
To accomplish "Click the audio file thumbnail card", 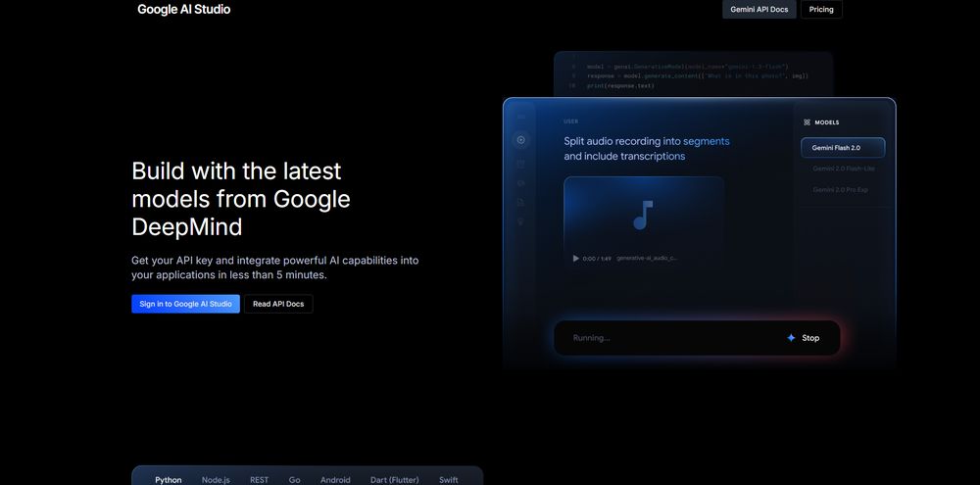I will (x=645, y=223).
